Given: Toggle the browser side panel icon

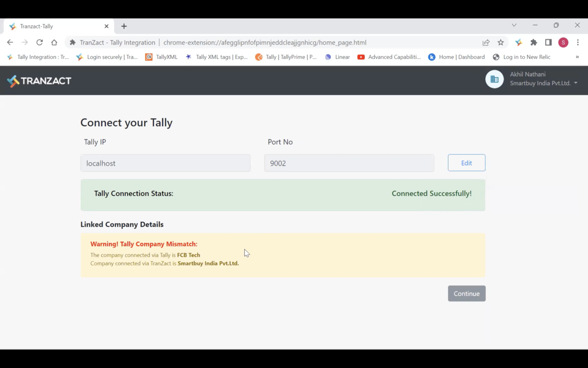Looking at the screenshot, I should click(x=548, y=42).
